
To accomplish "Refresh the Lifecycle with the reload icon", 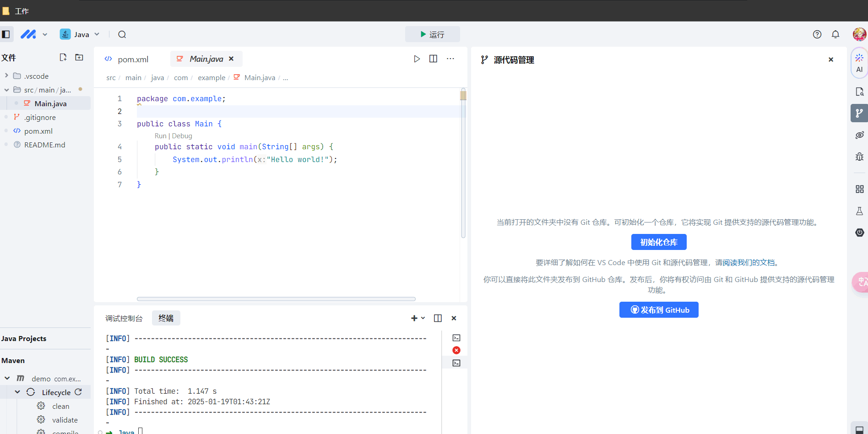I will 78,392.
